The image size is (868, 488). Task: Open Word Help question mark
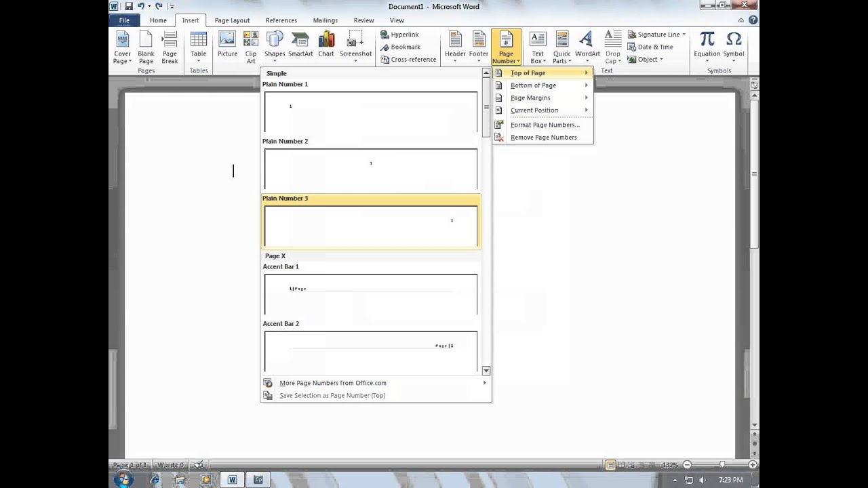[x=753, y=20]
